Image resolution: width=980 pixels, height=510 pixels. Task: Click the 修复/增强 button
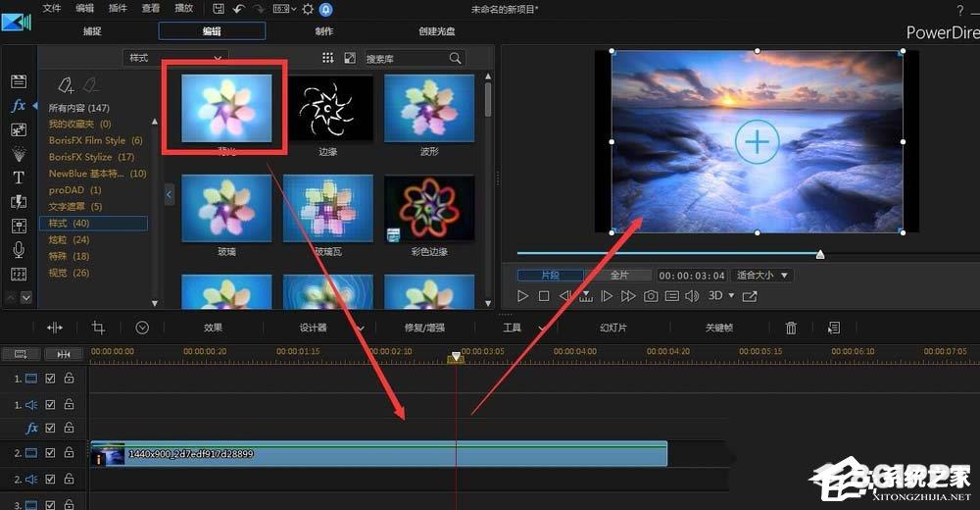pyautogui.click(x=424, y=328)
